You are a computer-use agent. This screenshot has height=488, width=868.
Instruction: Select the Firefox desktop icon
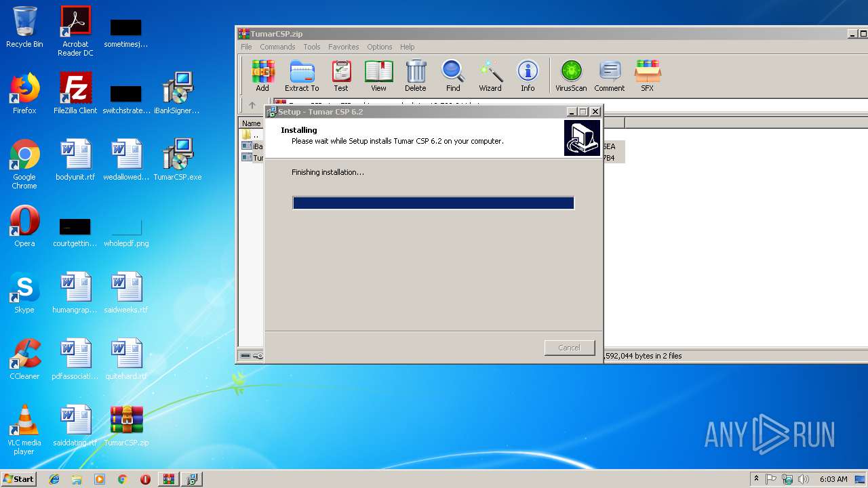(x=24, y=94)
